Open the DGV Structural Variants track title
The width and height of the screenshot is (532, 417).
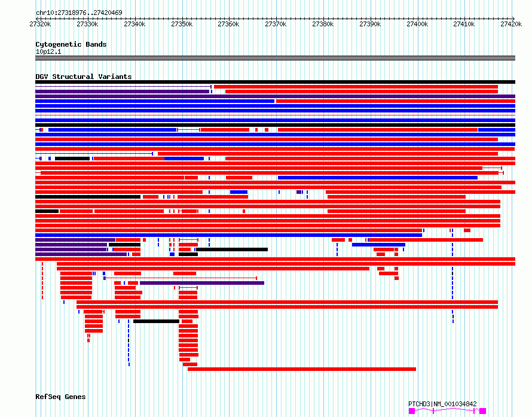pyautogui.click(x=84, y=77)
